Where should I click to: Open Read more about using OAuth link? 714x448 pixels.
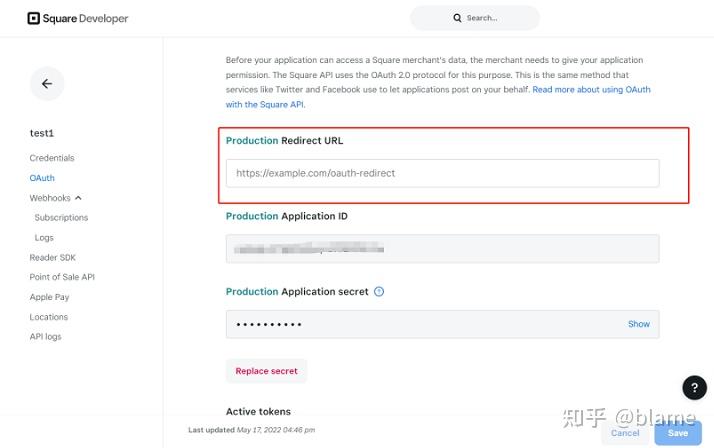pos(590,89)
